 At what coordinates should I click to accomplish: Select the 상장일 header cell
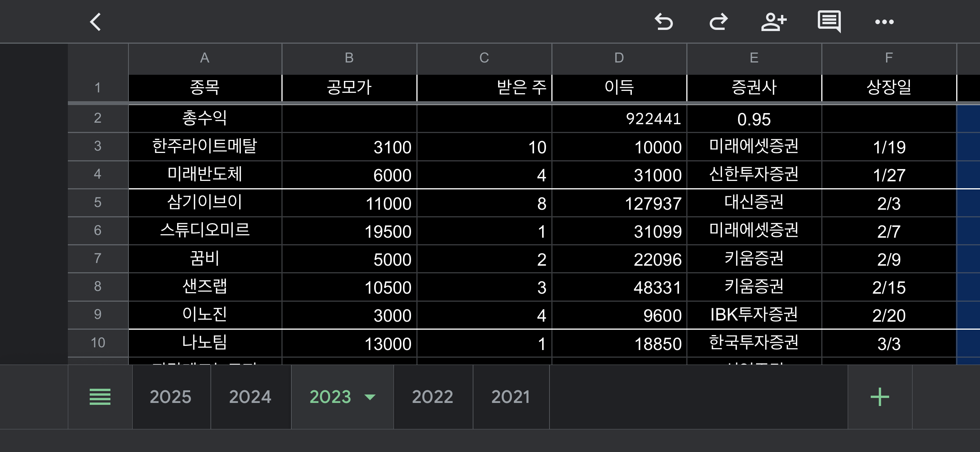[x=889, y=87]
